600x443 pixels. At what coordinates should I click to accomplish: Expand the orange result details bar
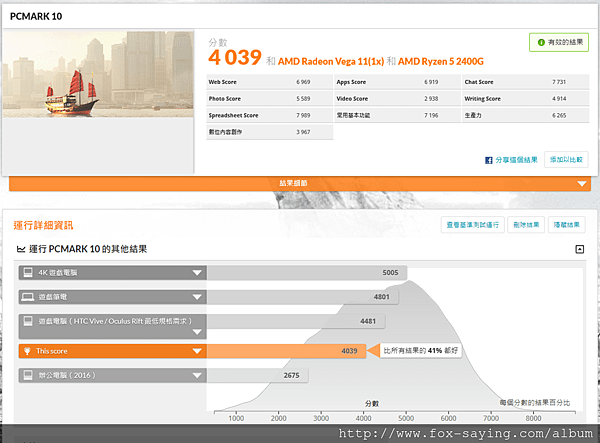point(300,183)
